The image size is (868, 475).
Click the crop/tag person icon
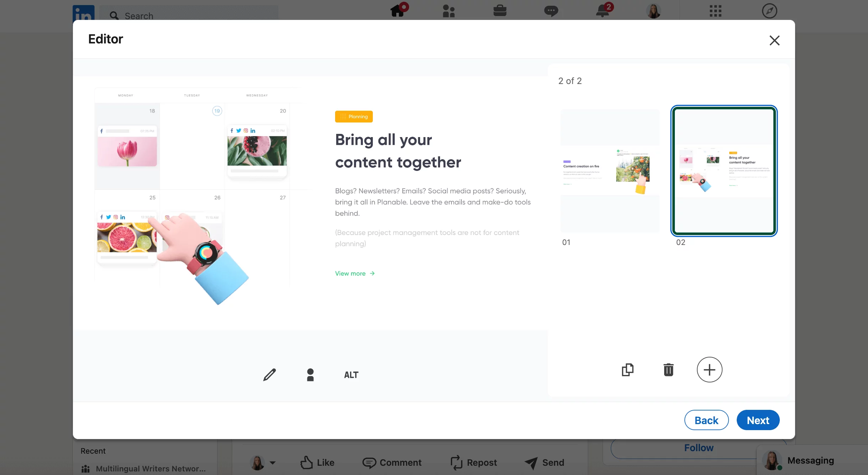(309, 374)
